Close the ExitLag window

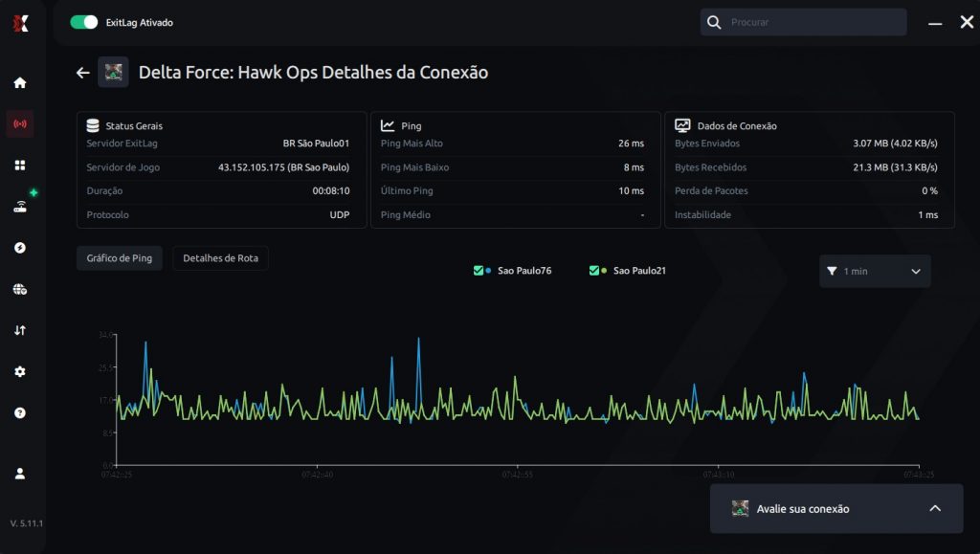click(x=967, y=22)
